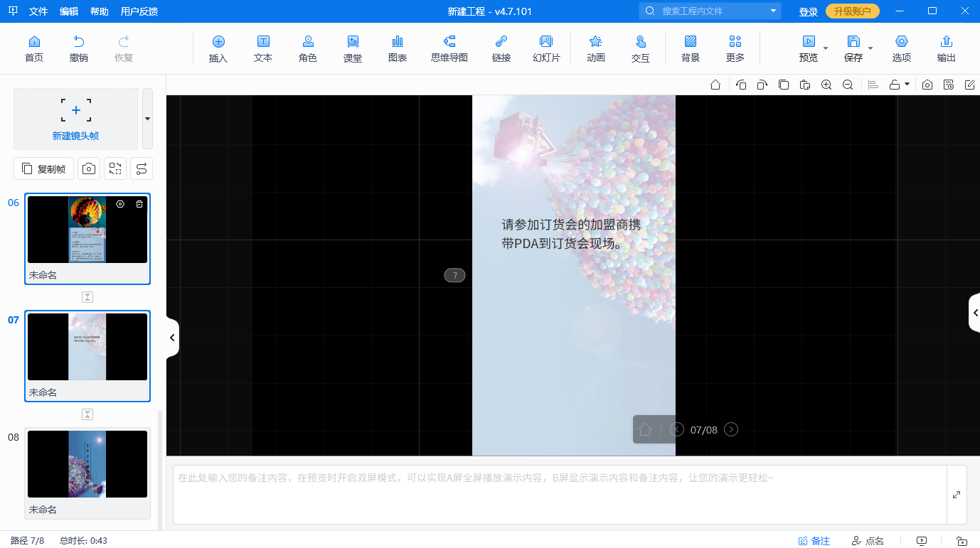This screenshot has height=548, width=980.
Task: Click the screenshot camera icon above canvas
Action: [927, 85]
